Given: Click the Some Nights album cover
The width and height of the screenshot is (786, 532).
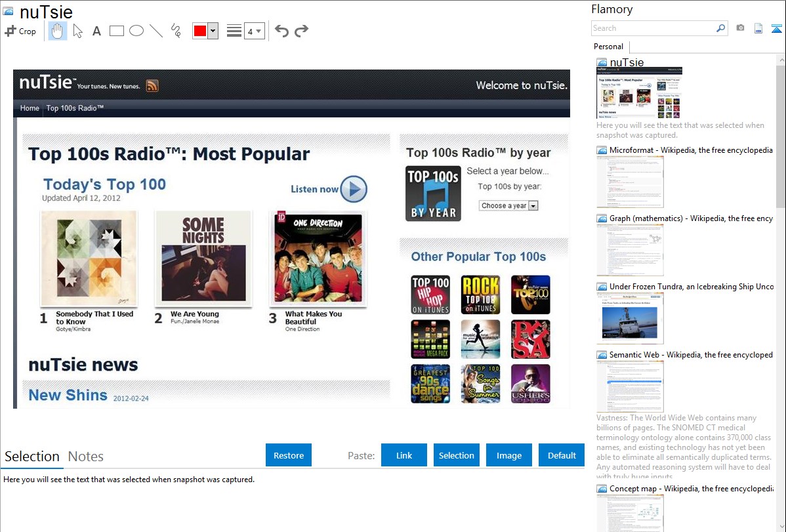Looking at the screenshot, I should point(203,258).
